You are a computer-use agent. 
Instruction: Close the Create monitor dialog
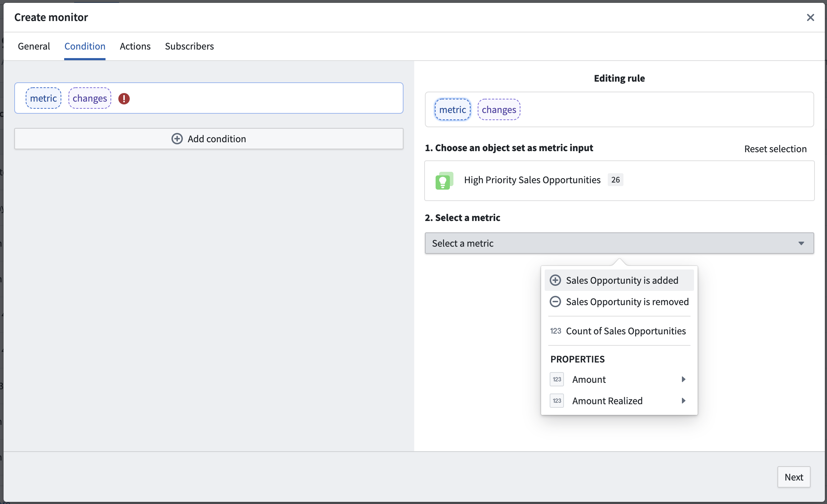(x=810, y=17)
